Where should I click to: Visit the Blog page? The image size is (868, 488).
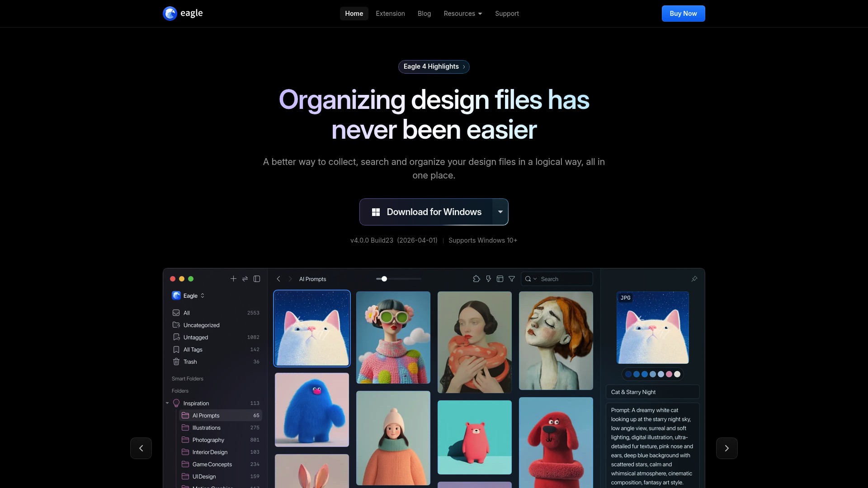pyautogui.click(x=424, y=14)
